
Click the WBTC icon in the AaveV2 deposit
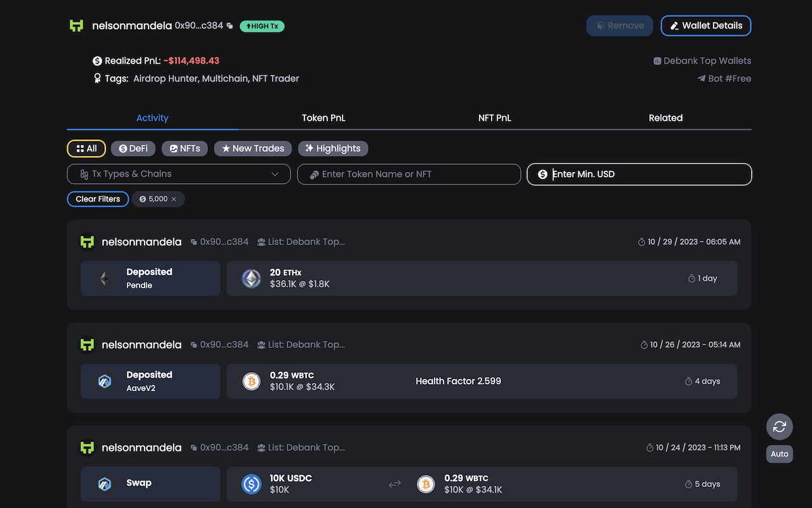click(251, 381)
